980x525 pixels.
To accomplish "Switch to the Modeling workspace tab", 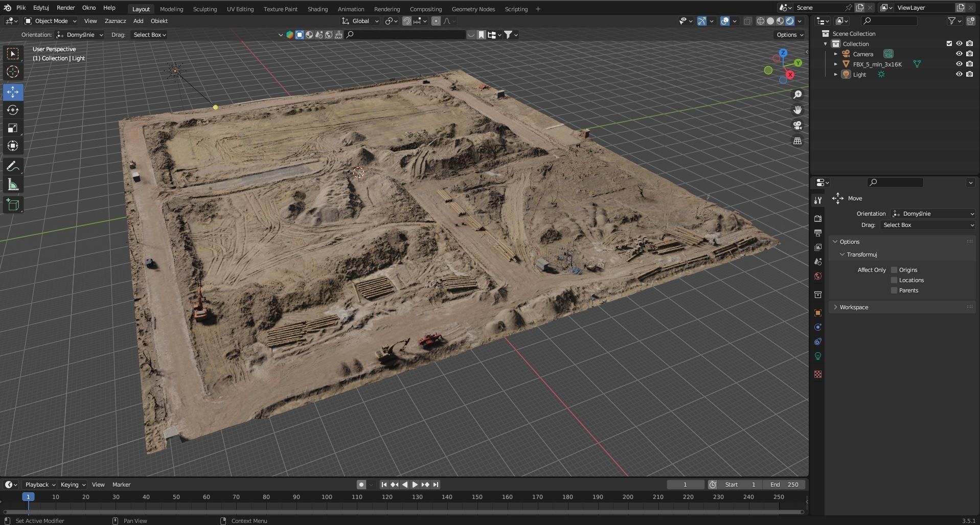I will click(x=171, y=9).
